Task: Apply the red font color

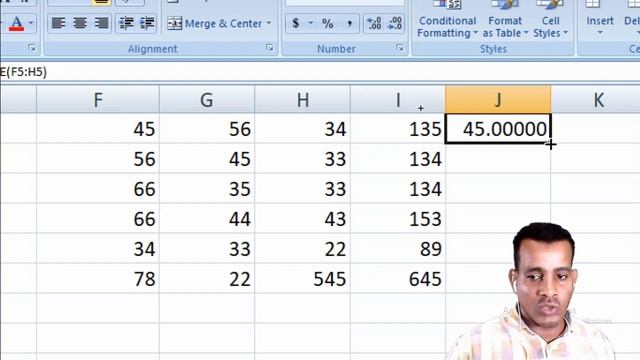Action: 16,23
